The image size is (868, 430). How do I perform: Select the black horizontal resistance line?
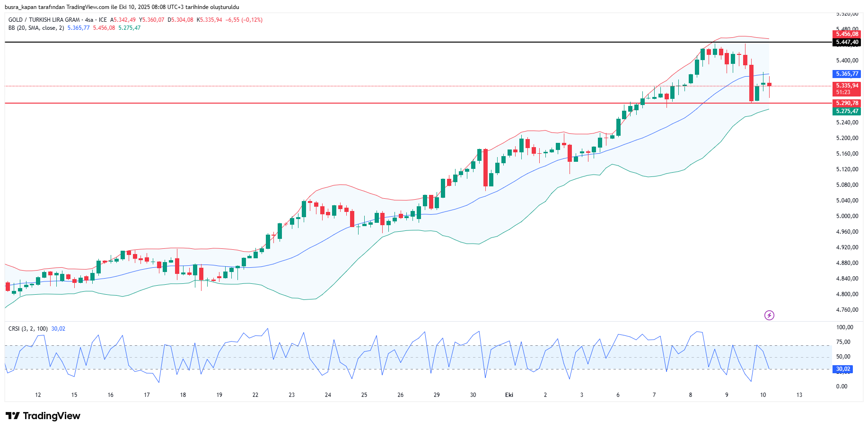click(x=331, y=42)
